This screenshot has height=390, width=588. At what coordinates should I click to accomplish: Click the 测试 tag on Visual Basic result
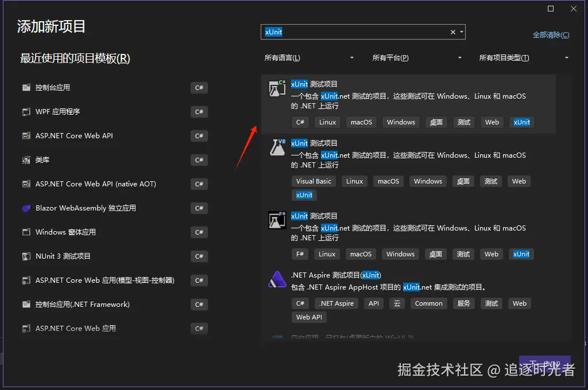(x=491, y=181)
